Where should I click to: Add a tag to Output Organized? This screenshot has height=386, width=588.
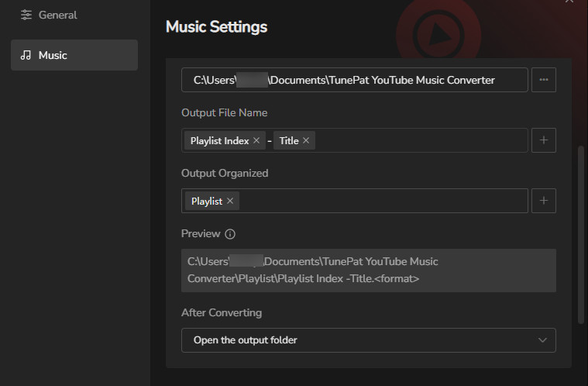[x=543, y=201]
